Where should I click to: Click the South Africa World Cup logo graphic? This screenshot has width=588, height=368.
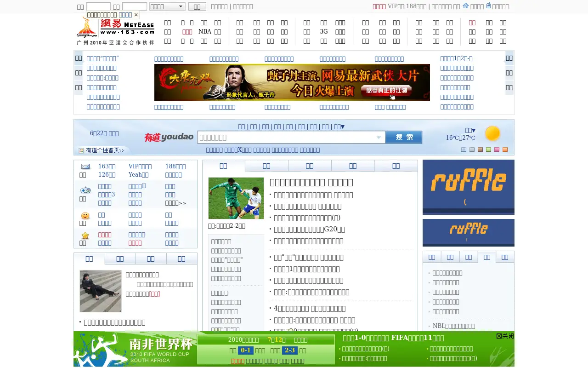(x=133, y=349)
